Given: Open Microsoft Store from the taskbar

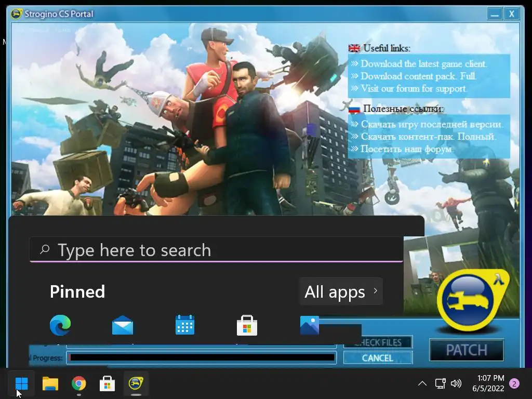Looking at the screenshot, I should tap(107, 384).
